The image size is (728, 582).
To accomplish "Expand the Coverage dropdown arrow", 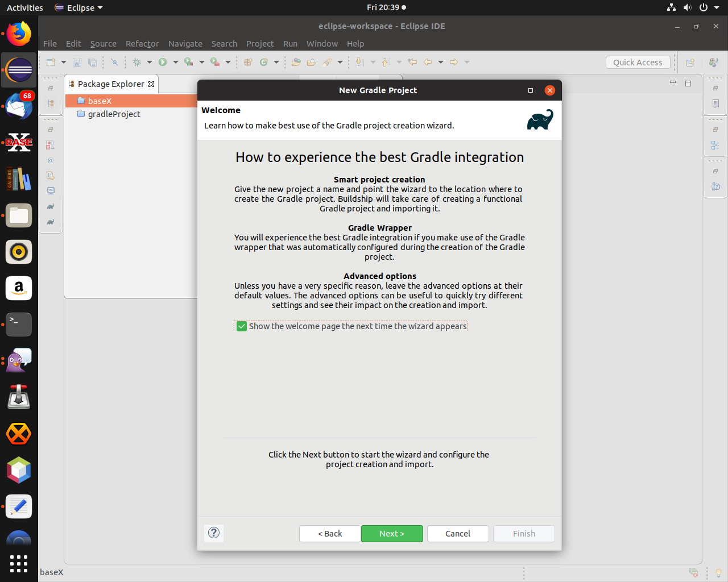I will click(201, 62).
